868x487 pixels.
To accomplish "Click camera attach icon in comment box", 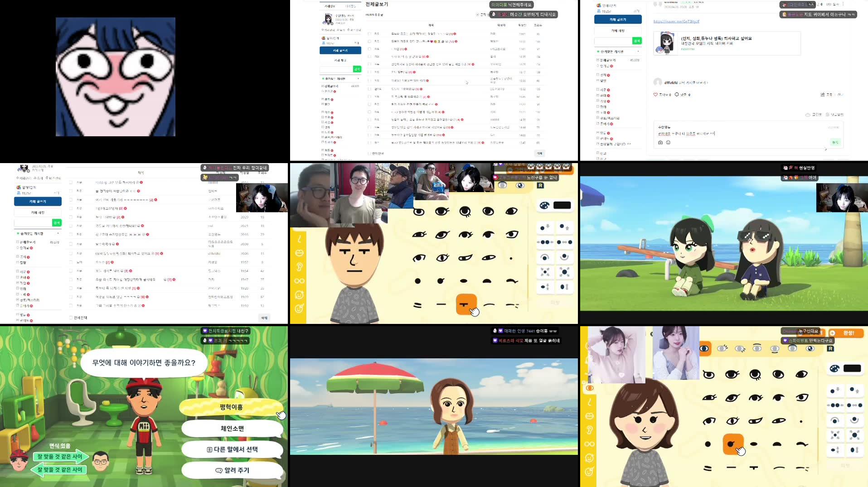I will tap(660, 142).
